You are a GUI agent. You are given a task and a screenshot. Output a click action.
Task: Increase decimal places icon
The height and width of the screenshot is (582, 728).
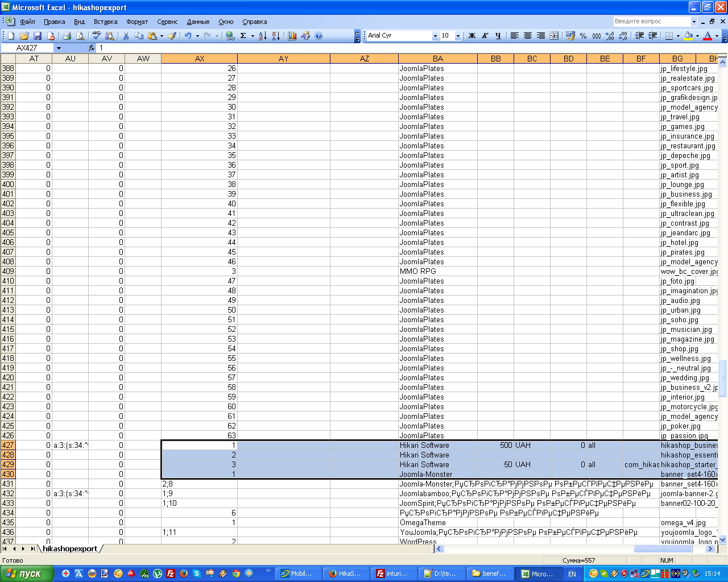tap(610, 36)
